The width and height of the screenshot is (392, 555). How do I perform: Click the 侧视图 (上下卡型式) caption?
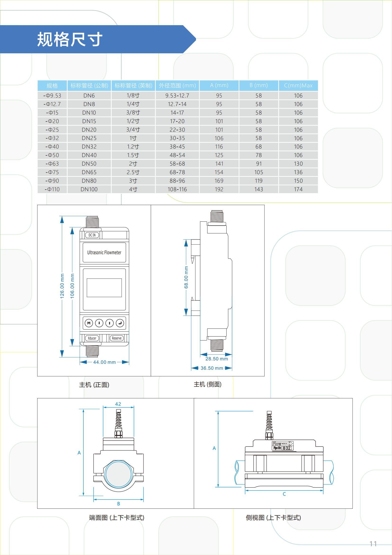click(x=273, y=518)
